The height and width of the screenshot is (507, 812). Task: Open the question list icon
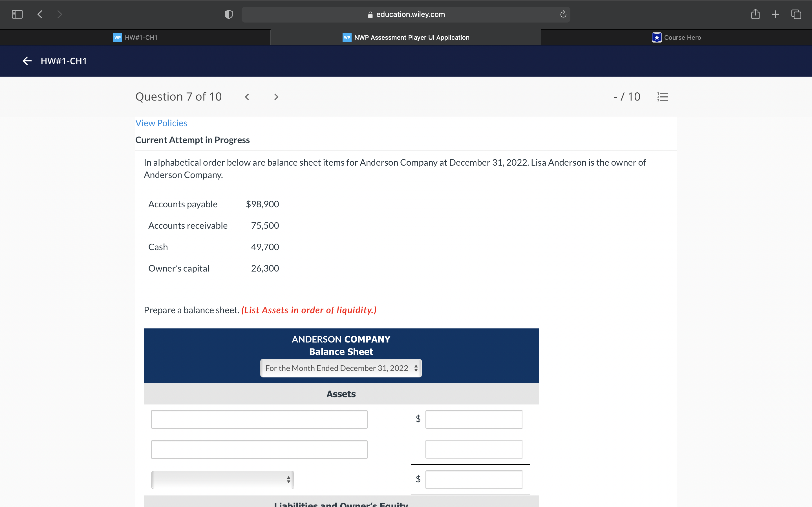(663, 97)
